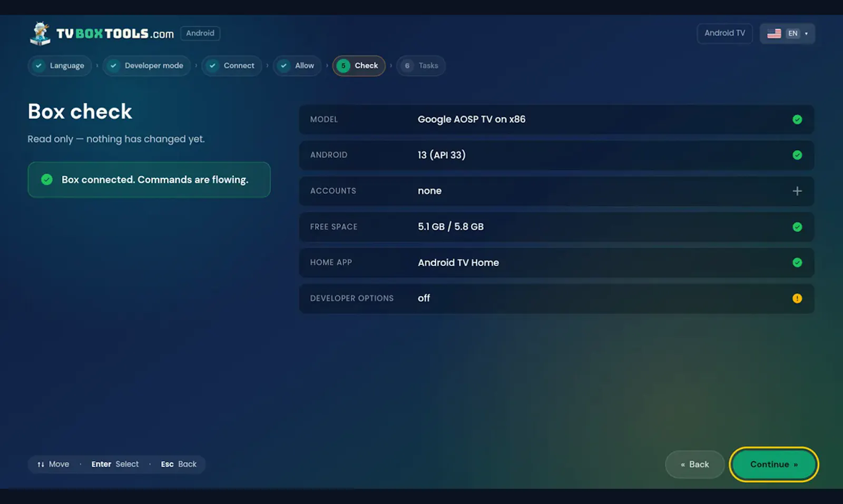The image size is (843, 504).
Task: Go to the Developer mode step
Action: (146, 66)
